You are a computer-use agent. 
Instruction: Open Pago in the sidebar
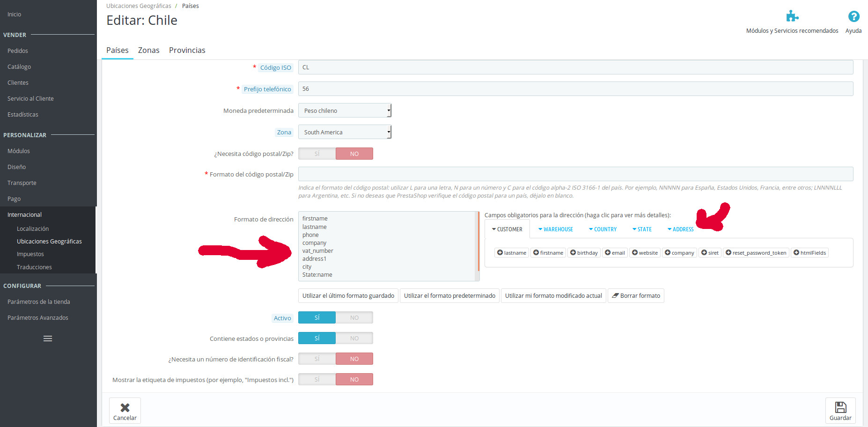point(14,199)
